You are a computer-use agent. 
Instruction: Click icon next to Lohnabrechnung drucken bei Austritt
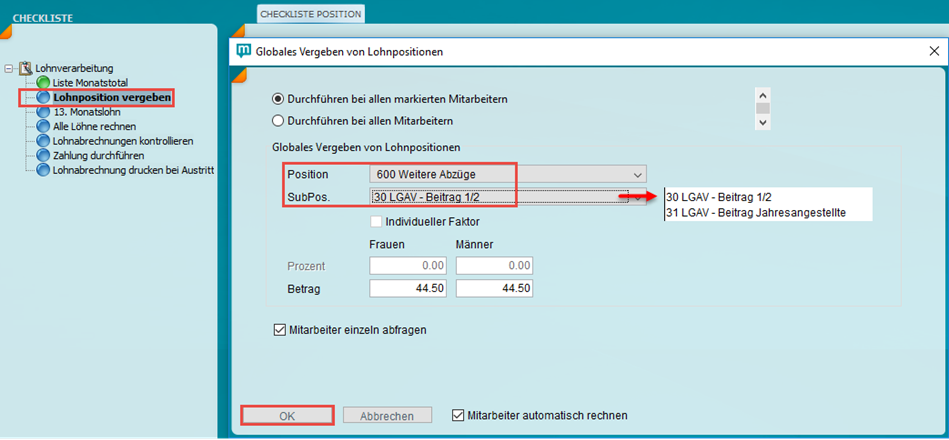(43, 170)
